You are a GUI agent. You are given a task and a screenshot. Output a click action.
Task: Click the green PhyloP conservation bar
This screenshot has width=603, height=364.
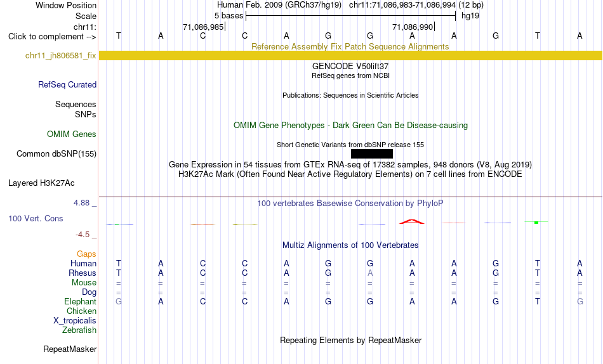[536, 222]
